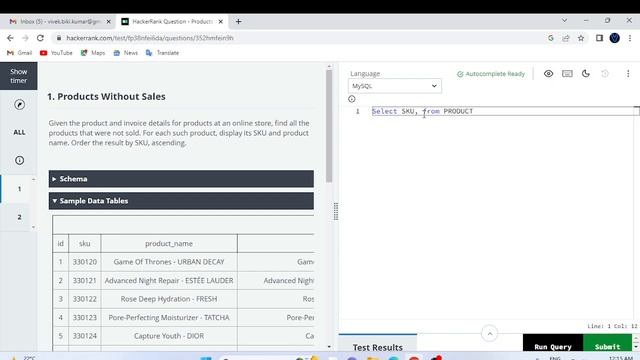Close the HackerRank Question tab
The image size is (640, 360).
pyautogui.click(x=221, y=22)
